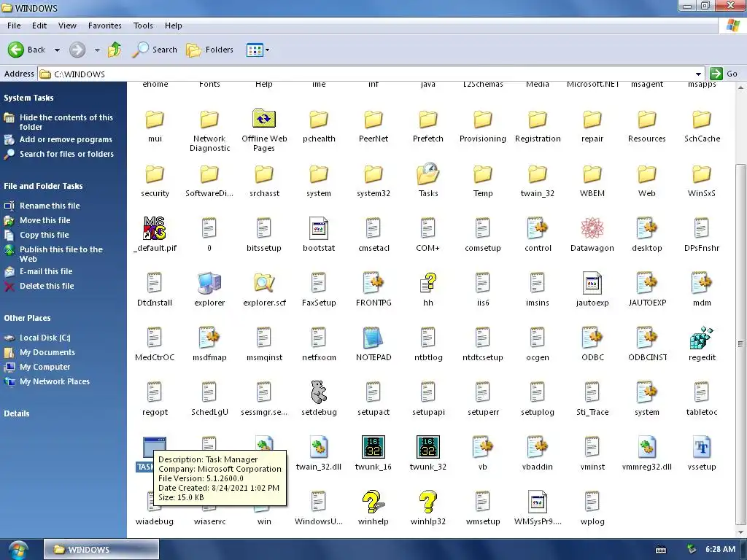
Task: Select the twunk_32 file icon
Action: click(427, 447)
